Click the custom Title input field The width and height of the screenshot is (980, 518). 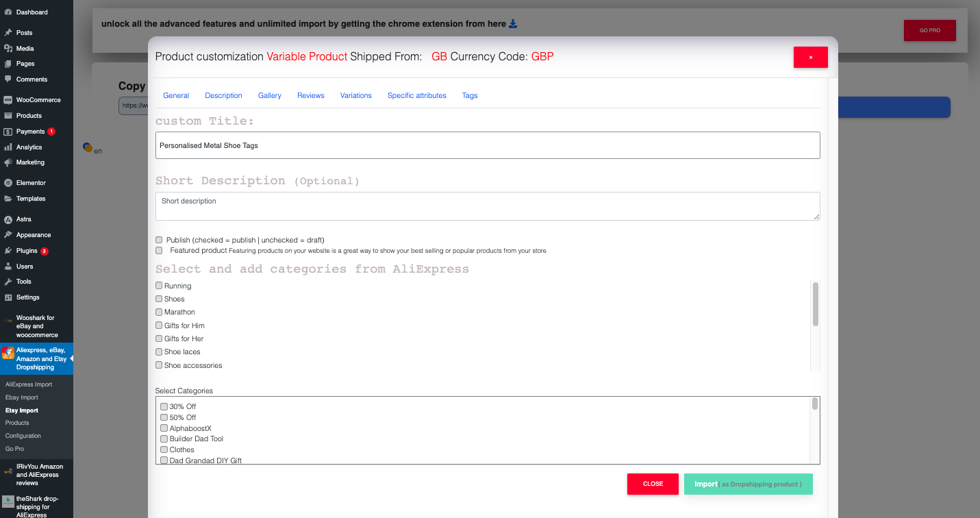(488, 145)
